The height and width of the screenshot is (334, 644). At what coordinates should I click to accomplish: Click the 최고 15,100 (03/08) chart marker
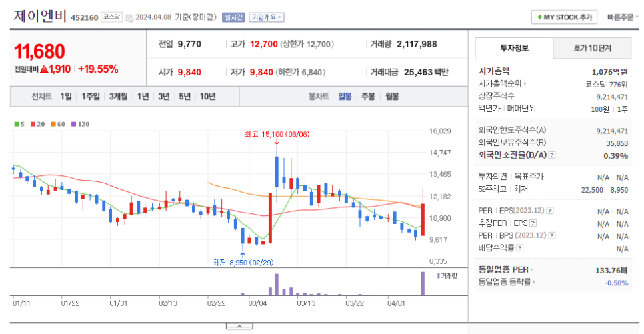click(277, 135)
